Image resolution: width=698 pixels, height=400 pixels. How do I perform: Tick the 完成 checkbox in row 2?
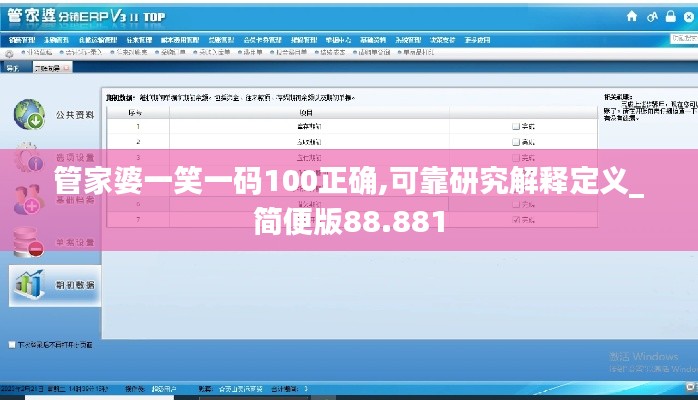click(515, 142)
